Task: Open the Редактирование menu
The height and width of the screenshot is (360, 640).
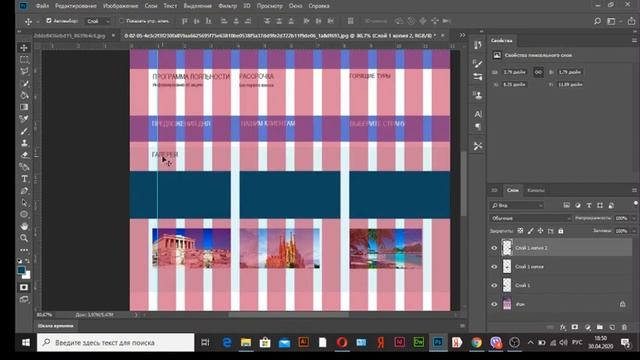Action: (x=76, y=6)
